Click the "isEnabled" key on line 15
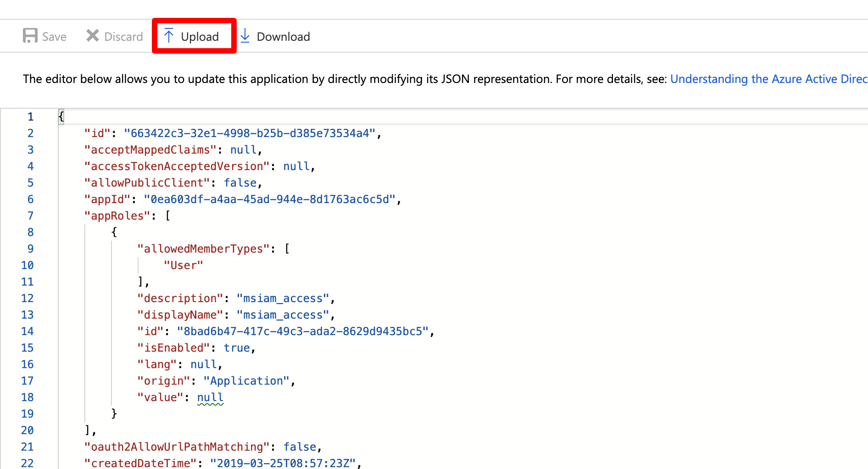868x469 pixels. 173,348
